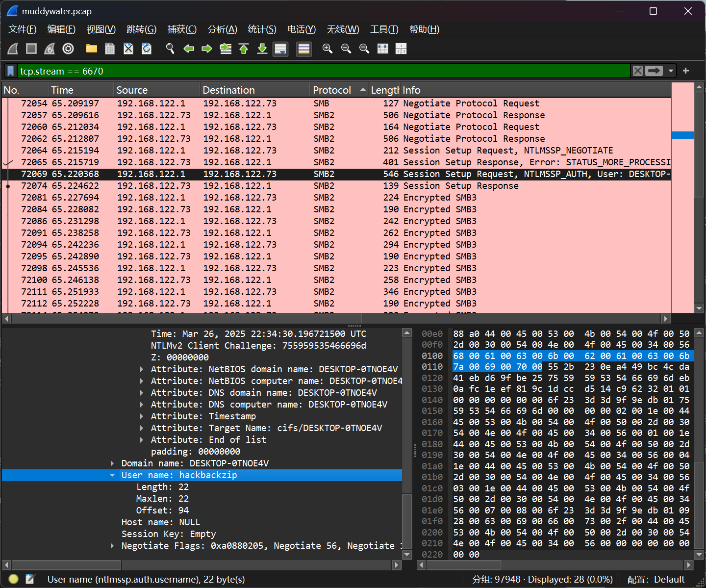Sort by the Time column header

[x=81, y=90]
